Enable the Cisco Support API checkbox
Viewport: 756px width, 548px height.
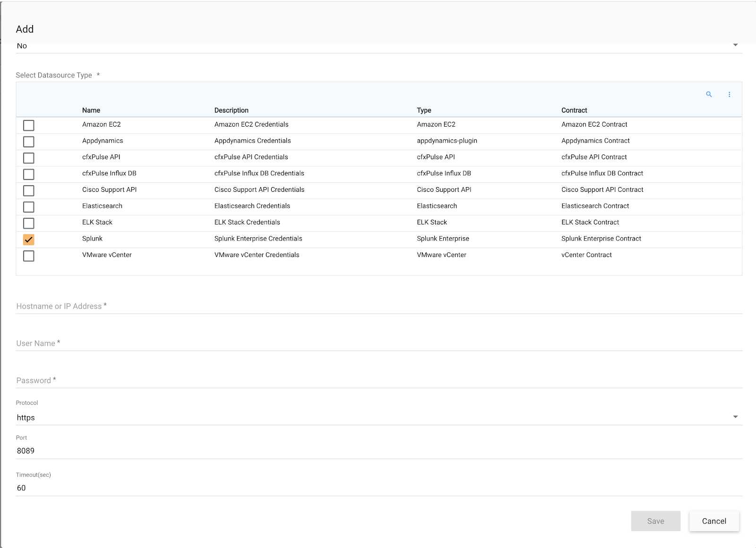pyautogui.click(x=29, y=190)
